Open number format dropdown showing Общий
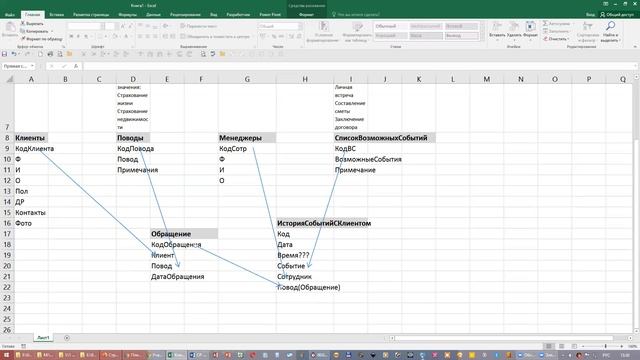Viewport: 640px width, 360px height. pos(300,26)
